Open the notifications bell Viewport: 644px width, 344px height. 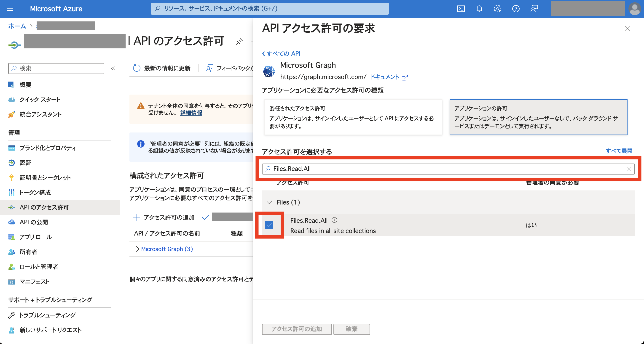479,9
